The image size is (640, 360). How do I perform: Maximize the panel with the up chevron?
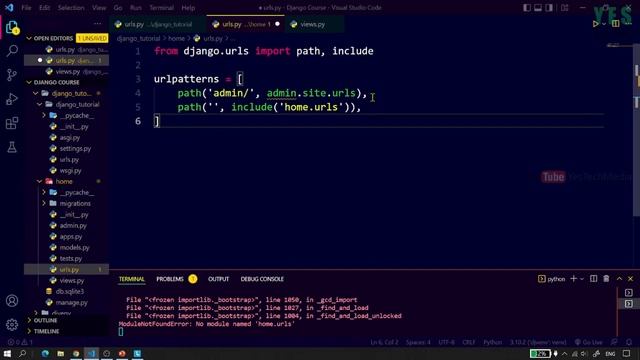619,279
